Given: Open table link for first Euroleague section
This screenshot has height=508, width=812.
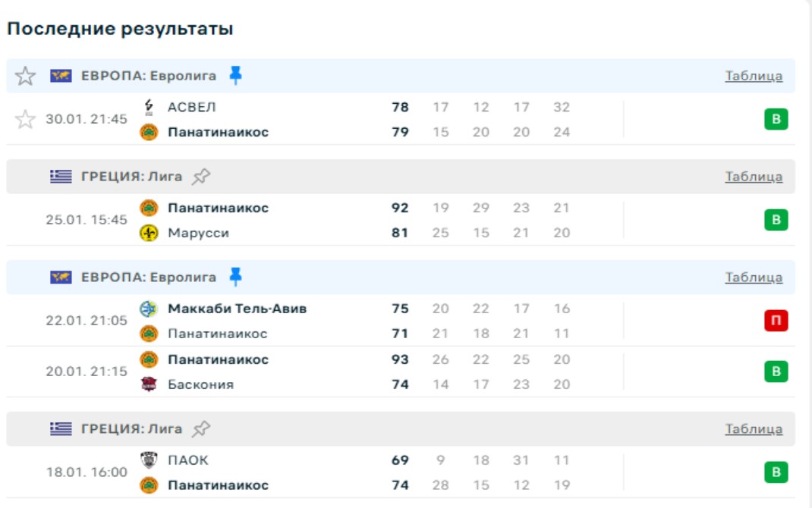Looking at the screenshot, I should click(753, 76).
